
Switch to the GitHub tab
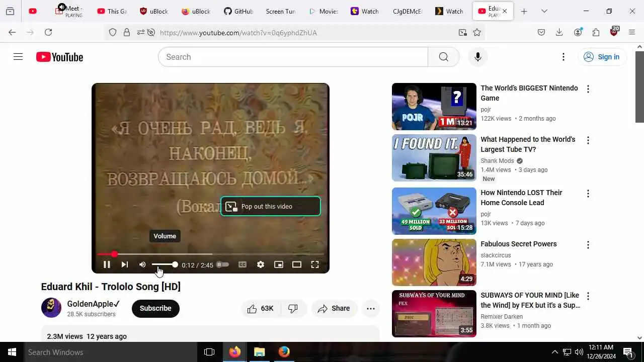pos(238,11)
